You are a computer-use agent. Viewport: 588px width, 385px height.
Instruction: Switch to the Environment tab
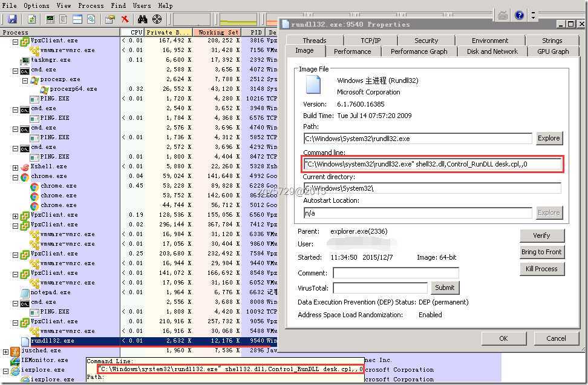490,41
